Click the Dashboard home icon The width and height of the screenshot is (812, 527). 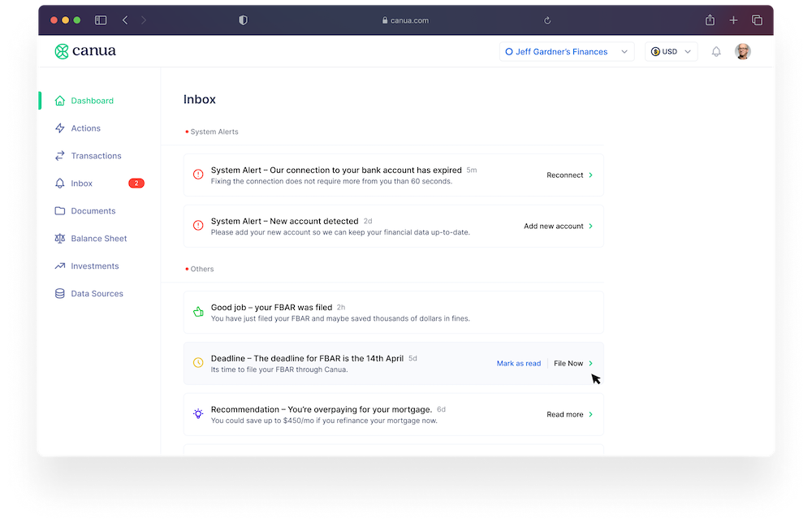coord(60,101)
